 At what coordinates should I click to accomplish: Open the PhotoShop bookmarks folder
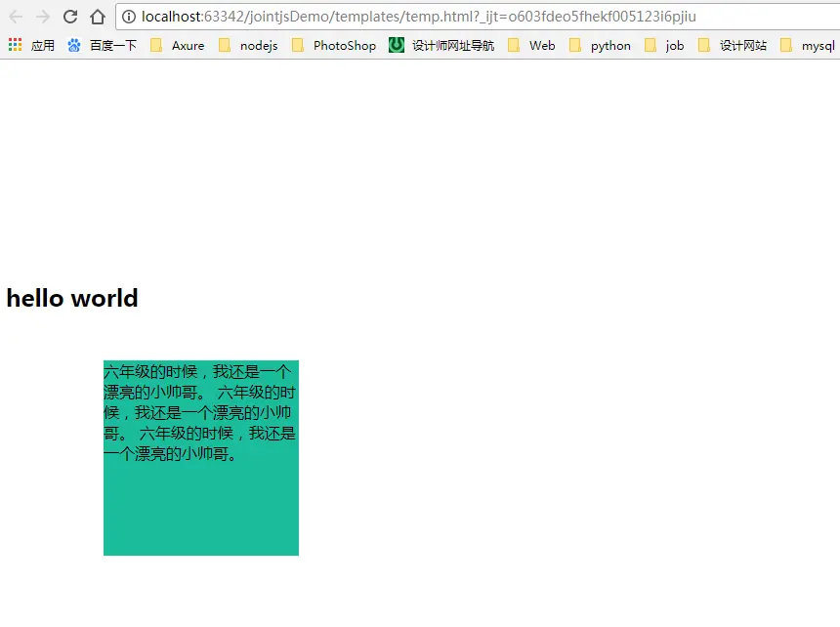coord(334,46)
